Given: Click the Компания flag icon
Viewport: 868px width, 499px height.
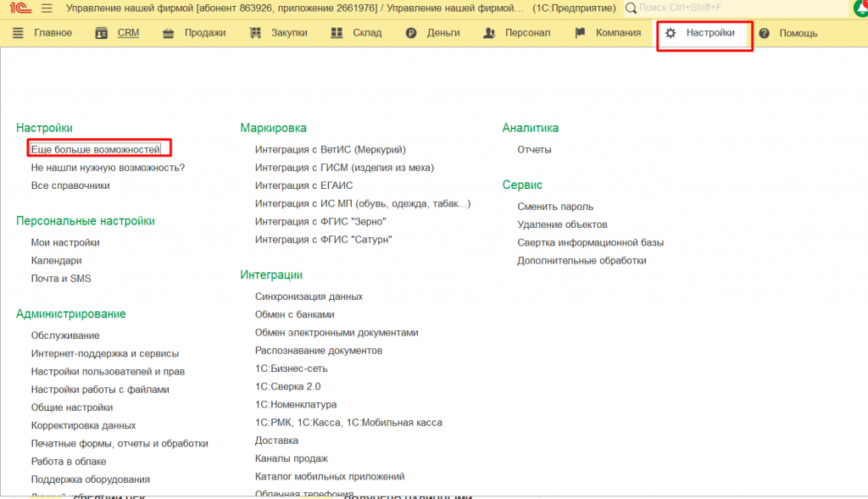Looking at the screenshot, I should click(x=580, y=33).
